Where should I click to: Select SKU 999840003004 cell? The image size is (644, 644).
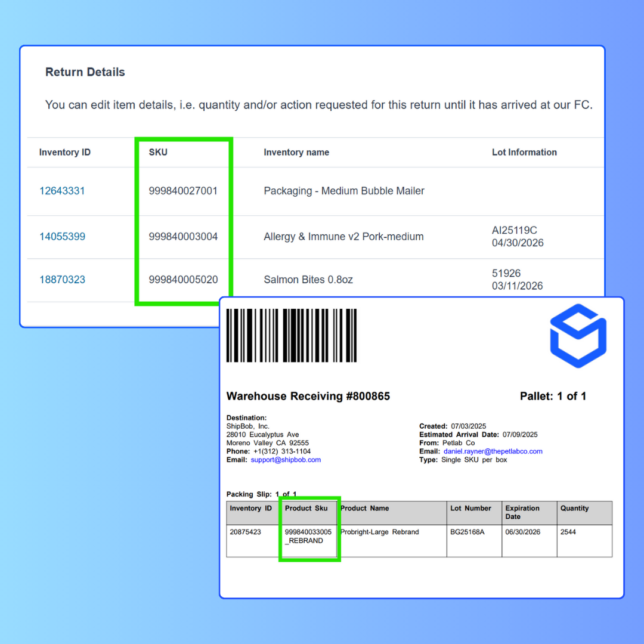click(183, 236)
